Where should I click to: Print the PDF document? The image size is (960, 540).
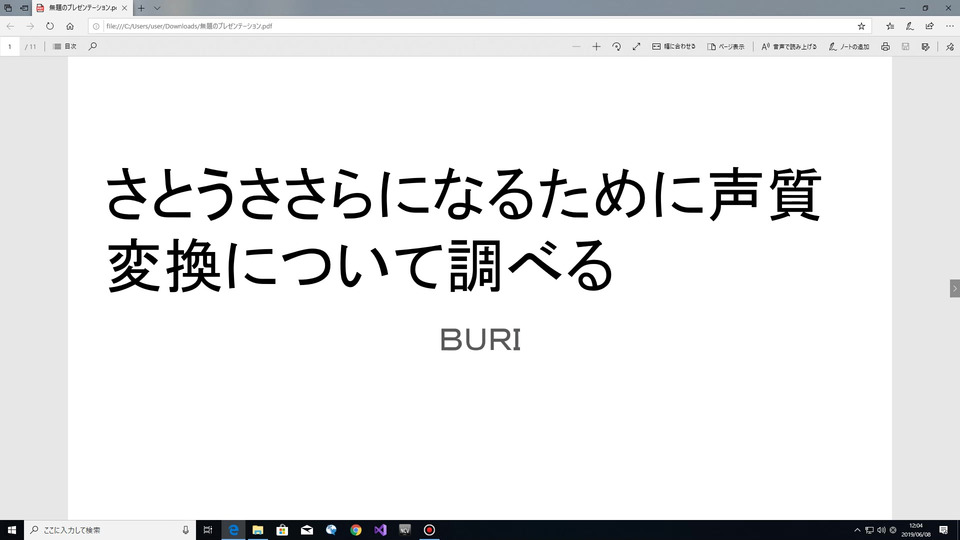pyautogui.click(x=885, y=47)
